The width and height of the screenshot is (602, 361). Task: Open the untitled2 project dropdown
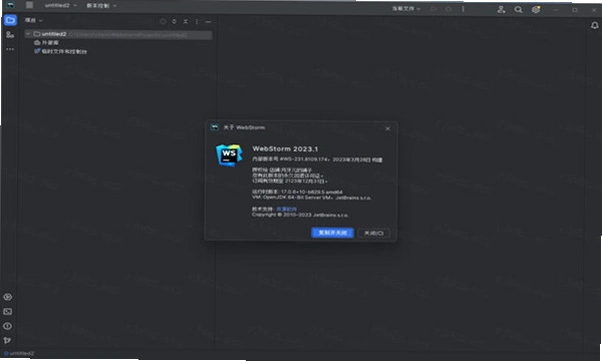click(61, 5)
